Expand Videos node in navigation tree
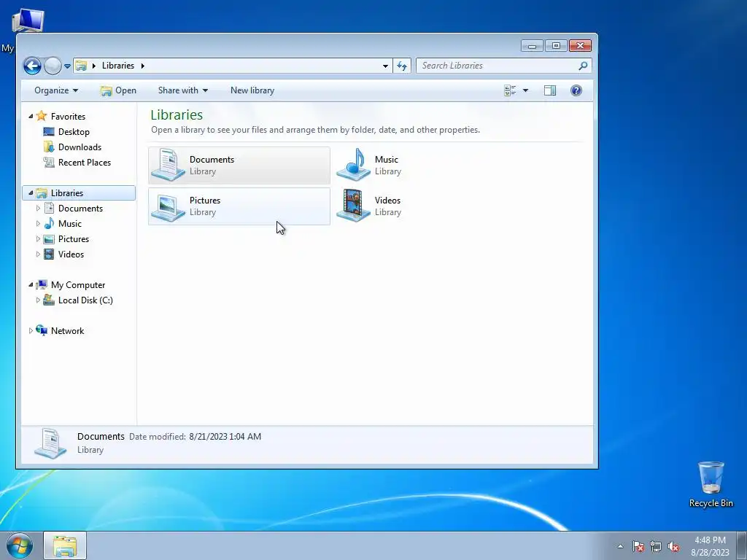The height and width of the screenshot is (560, 747). tap(38, 254)
